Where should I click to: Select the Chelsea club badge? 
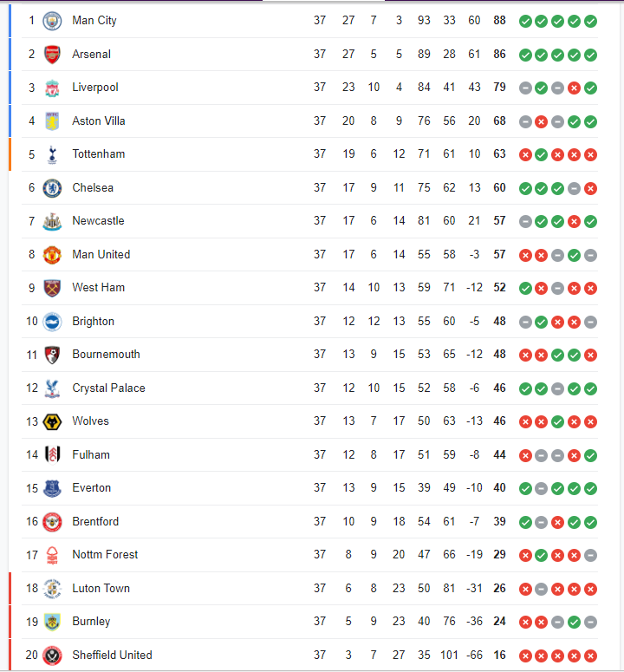[x=52, y=188]
